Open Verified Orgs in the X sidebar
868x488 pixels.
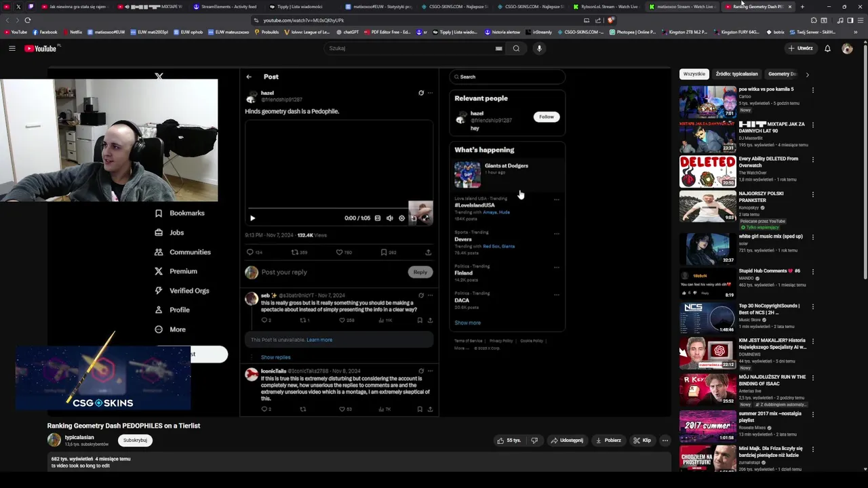[182, 291]
